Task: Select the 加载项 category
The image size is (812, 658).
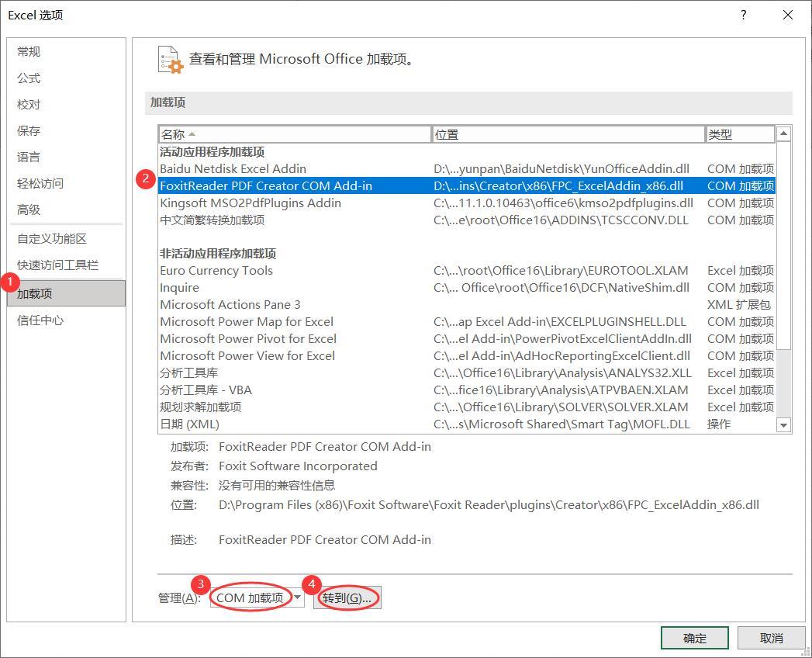Action: [66, 293]
